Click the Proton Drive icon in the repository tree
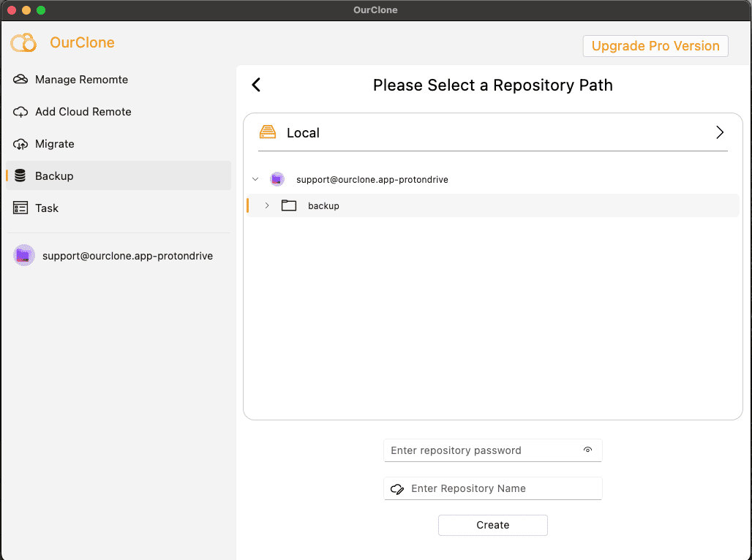The image size is (752, 560). coord(277,179)
